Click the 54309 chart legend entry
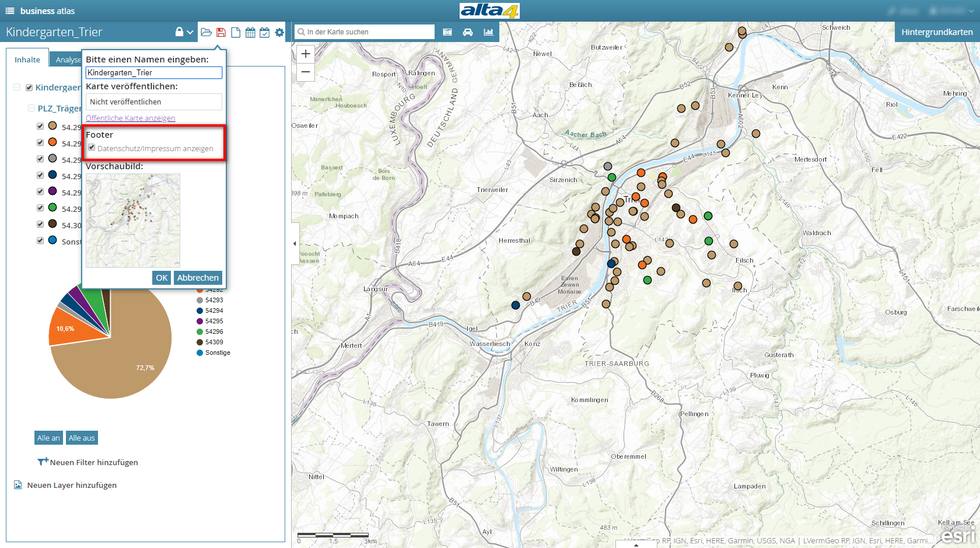 pyautogui.click(x=210, y=342)
